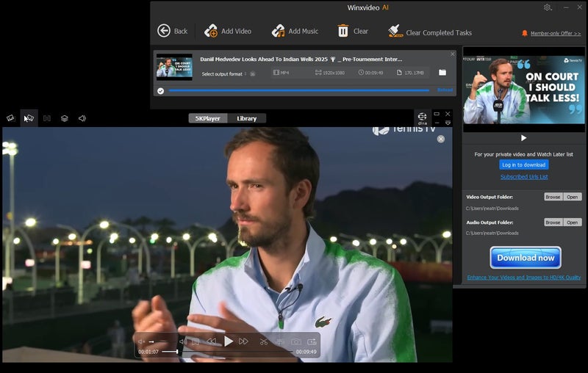Click the icon between scissors and camera
The height and width of the screenshot is (373, 588).
tap(280, 341)
